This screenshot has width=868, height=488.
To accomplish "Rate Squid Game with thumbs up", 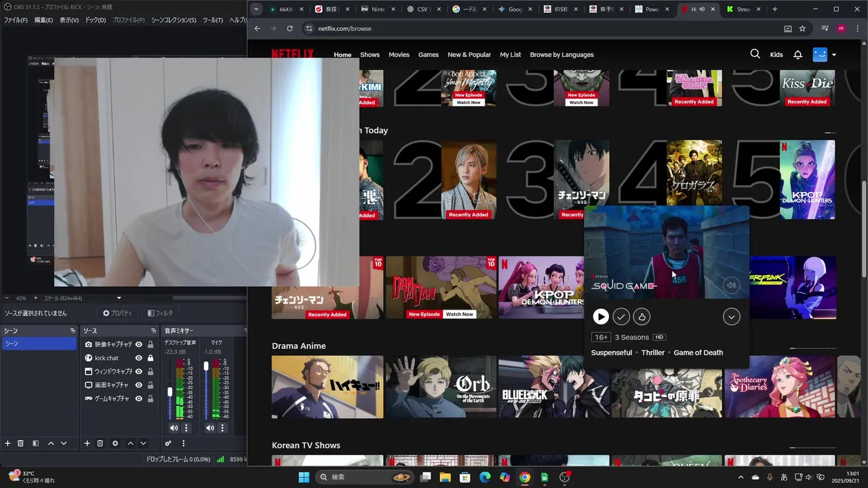I will 642,317.
